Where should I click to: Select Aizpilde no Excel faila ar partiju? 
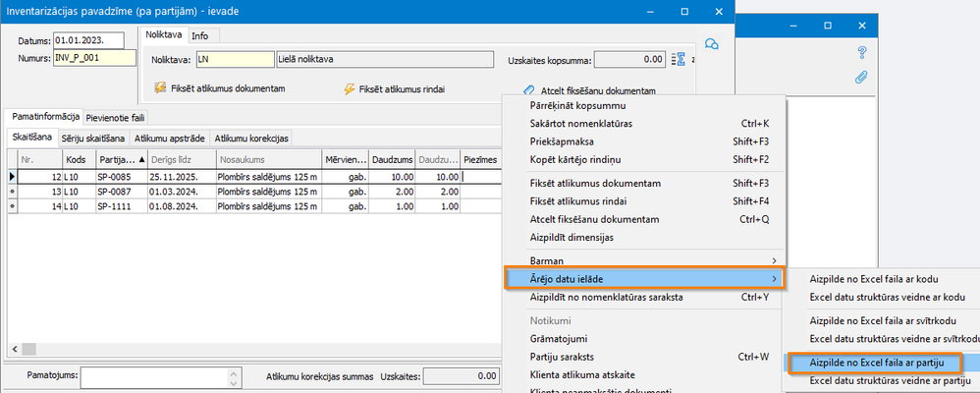(x=877, y=363)
